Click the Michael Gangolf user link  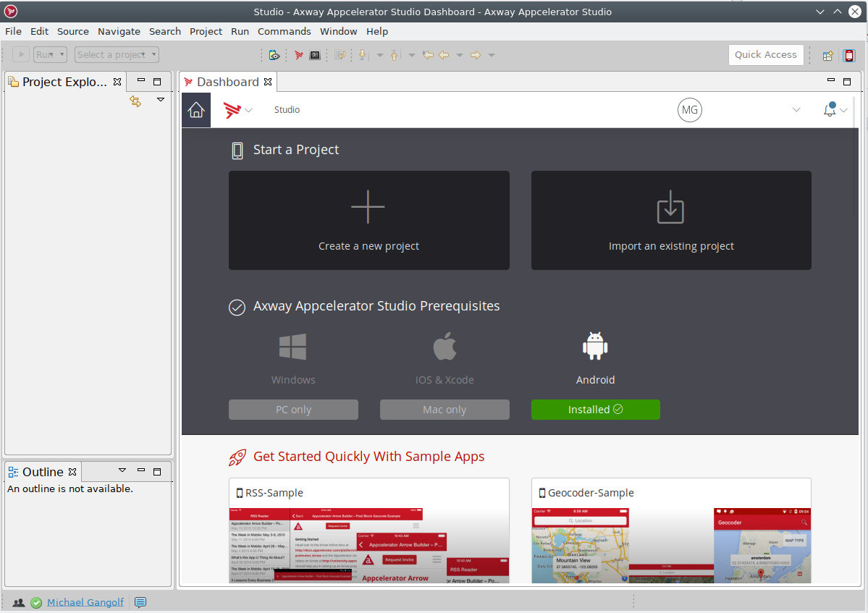(85, 602)
